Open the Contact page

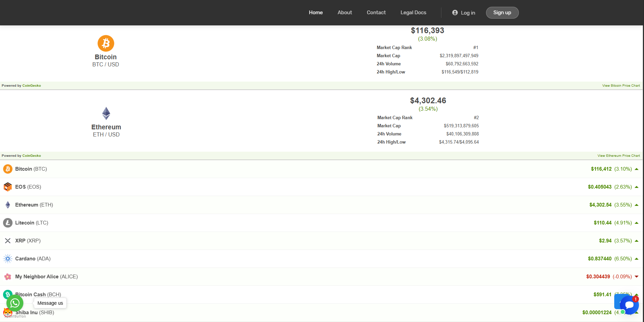pos(376,13)
